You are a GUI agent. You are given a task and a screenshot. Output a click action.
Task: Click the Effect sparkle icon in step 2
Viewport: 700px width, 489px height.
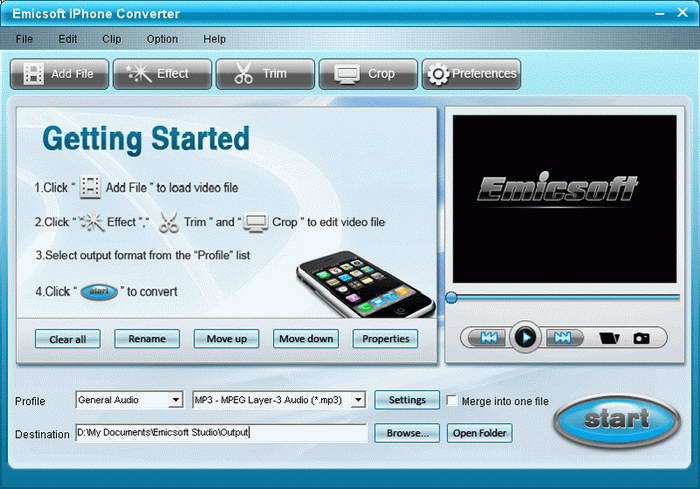tap(92, 222)
